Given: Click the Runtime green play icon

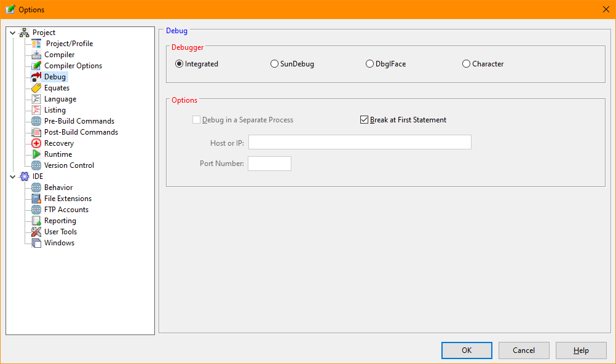Looking at the screenshot, I should click(x=36, y=154).
